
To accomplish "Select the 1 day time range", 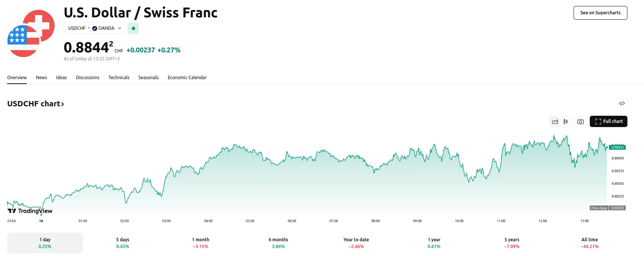I will [x=45, y=243].
